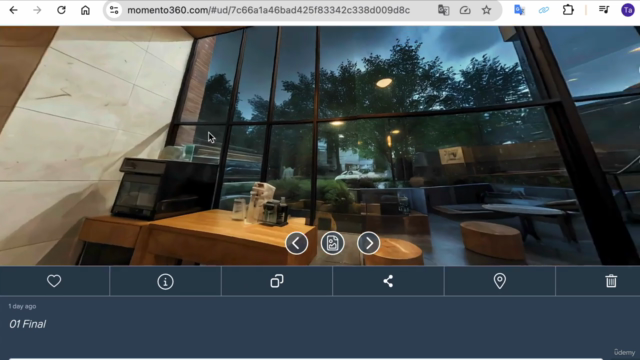Open the Extensions puzzle menu

(568, 10)
